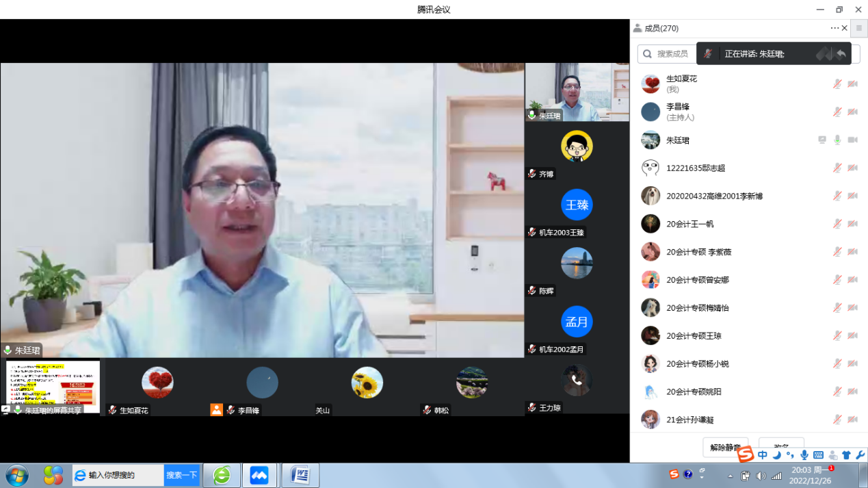Click the Sogou input microphone icon

(x=804, y=455)
